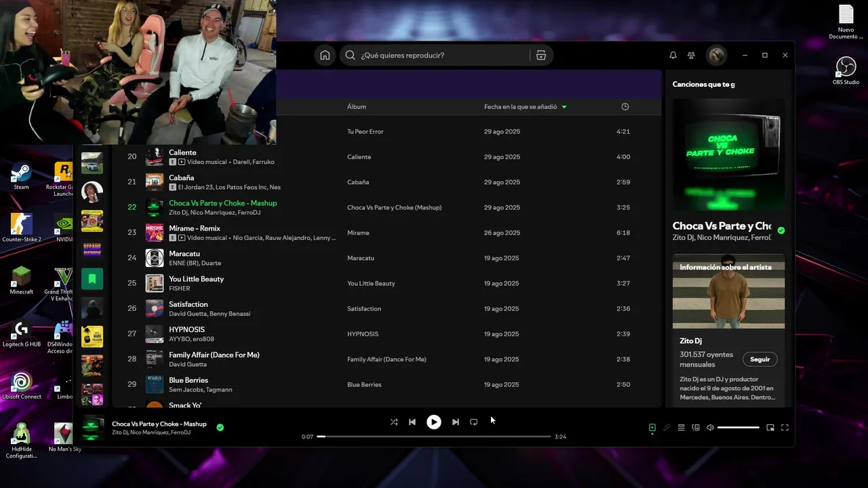Follow Zito Dj with the Seguir button
The image size is (868, 488).
pyautogui.click(x=760, y=359)
